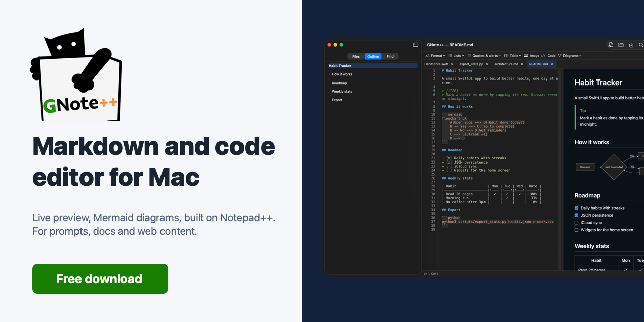The width and height of the screenshot is (644, 322).
Task: Switch to the Files sidebar tab
Action: [356, 57]
